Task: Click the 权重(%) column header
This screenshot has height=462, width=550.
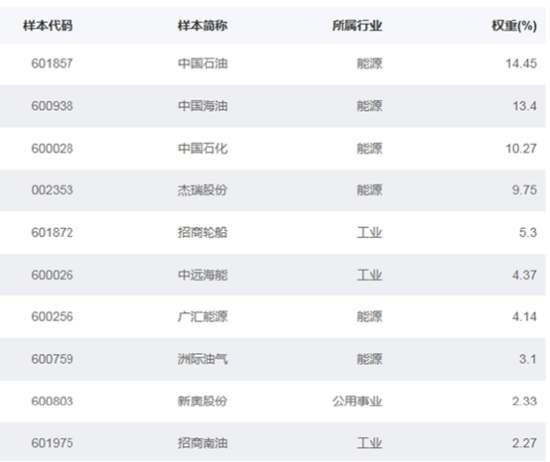Action: [x=514, y=26]
